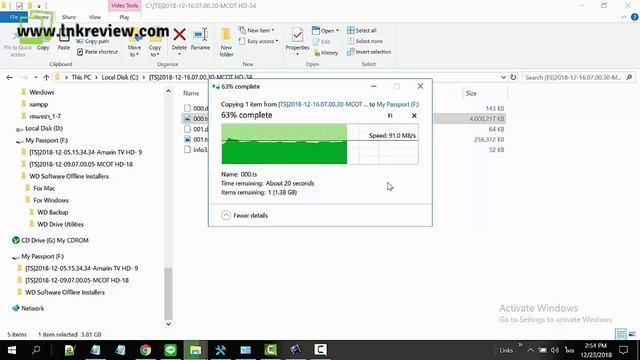Click Local Disk (C:) in breadcrumb
This screenshot has height=360, width=640.
120,77
